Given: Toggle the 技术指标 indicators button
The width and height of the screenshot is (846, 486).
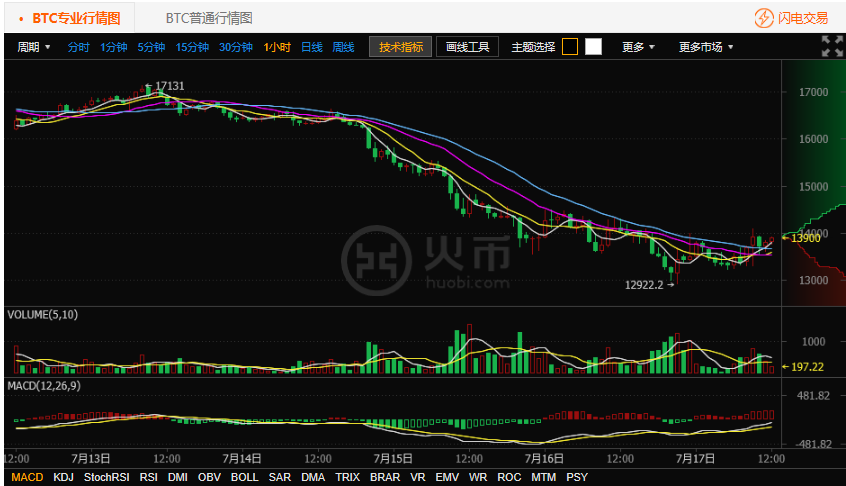Looking at the screenshot, I should coord(401,47).
